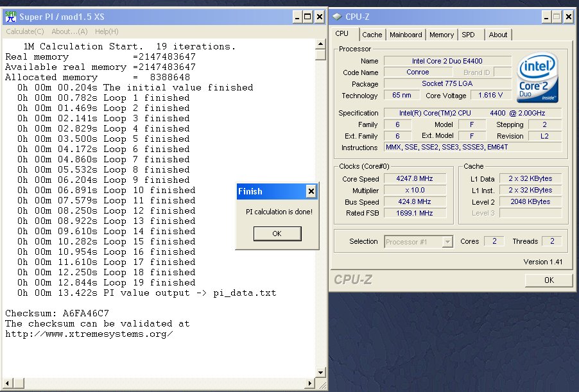Close the Super PI window
The image size is (579, 392).
tap(320, 17)
